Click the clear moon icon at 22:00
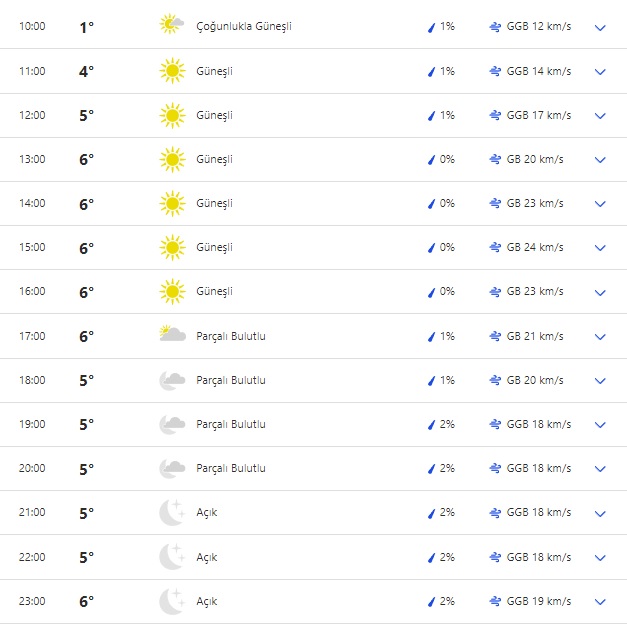The height and width of the screenshot is (624, 627). pos(172,557)
